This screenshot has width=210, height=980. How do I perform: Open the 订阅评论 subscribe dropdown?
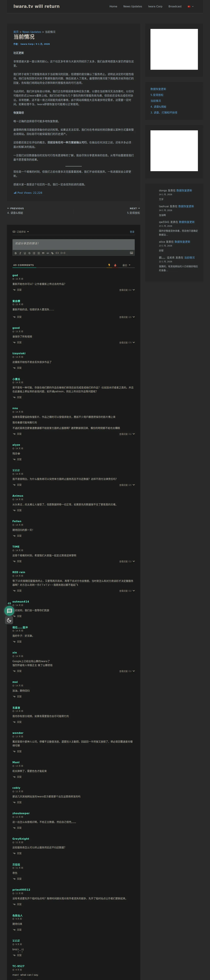(21, 232)
